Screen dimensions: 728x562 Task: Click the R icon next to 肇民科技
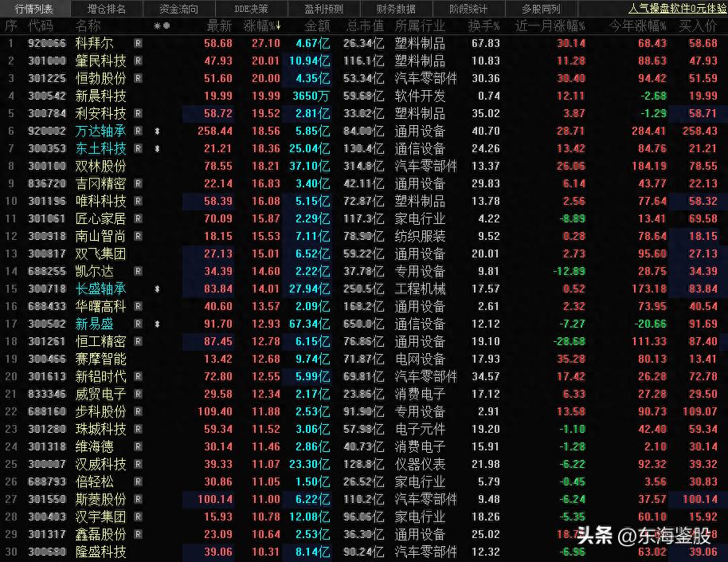138,61
